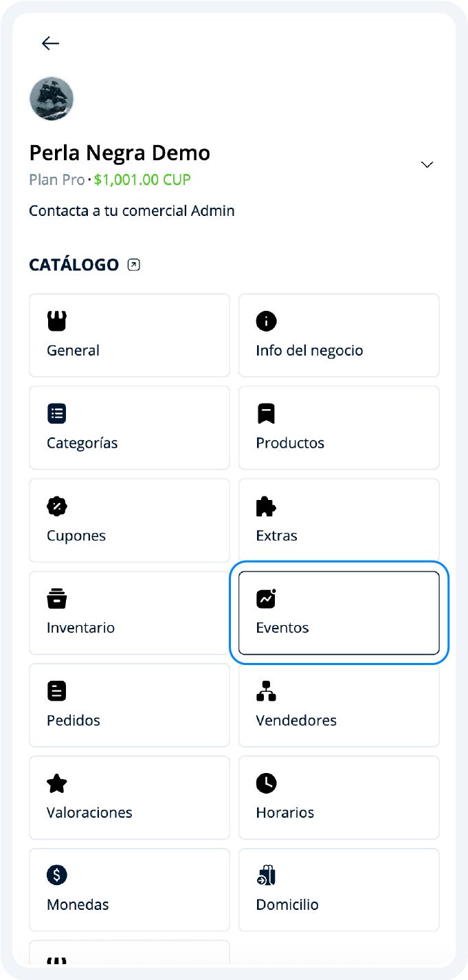Click the Productos bookmark icon

(267, 413)
